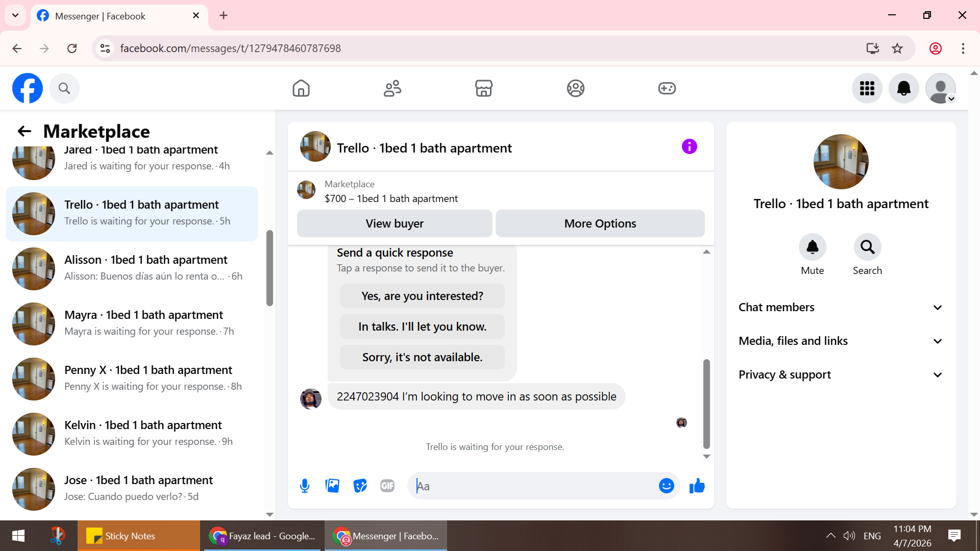Screen dimensions: 980x551
Task: Open the Marketplace storefront icon
Action: 484,88
